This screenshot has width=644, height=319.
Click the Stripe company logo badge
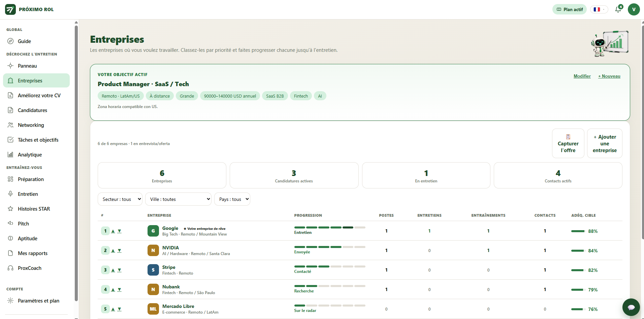pyautogui.click(x=153, y=270)
